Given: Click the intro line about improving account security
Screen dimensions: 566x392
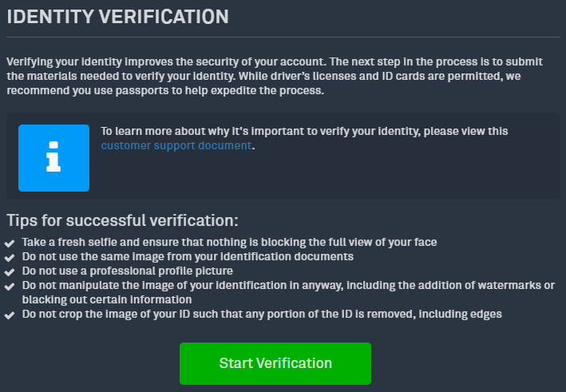Looking at the screenshot, I should click(x=275, y=61).
